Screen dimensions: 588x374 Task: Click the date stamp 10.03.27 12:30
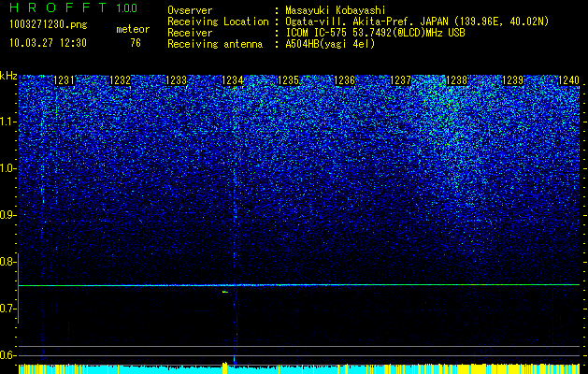click(x=48, y=43)
